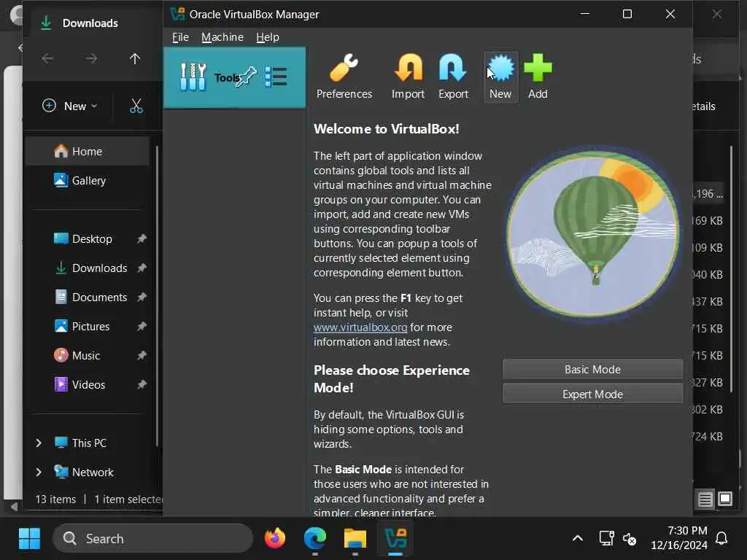The image size is (747, 560).
Task: Expand the Network tree node
Action: point(39,472)
